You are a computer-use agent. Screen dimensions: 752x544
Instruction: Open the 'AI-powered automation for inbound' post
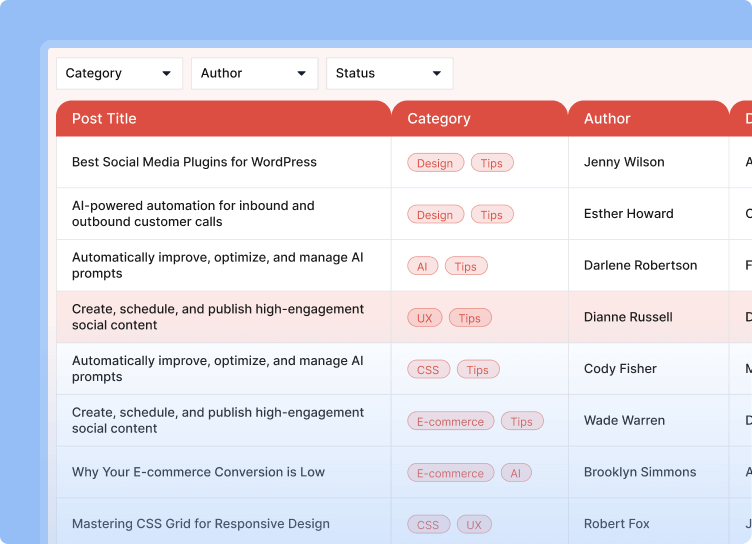pyautogui.click(x=193, y=213)
